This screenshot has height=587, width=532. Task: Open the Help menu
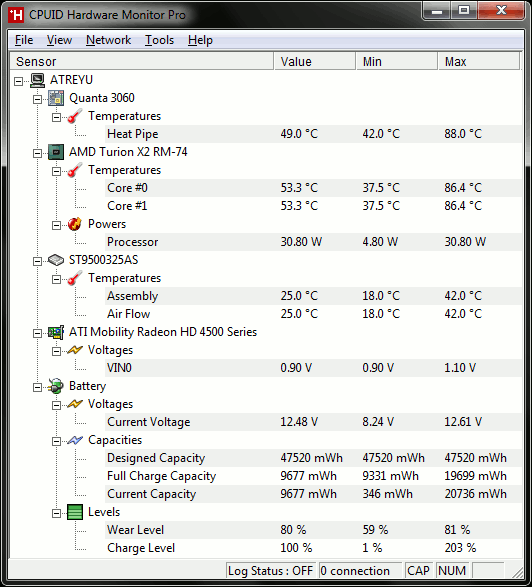pyautogui.click(x=200, y=40)
